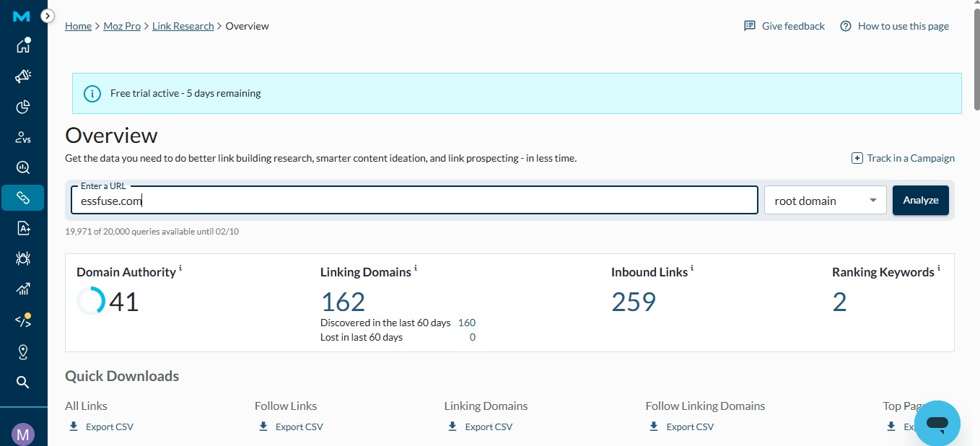The height and width of the screenshot is (446, 980).
Task: Click the Domain Authority info superscript
Action: coord(180,268)
